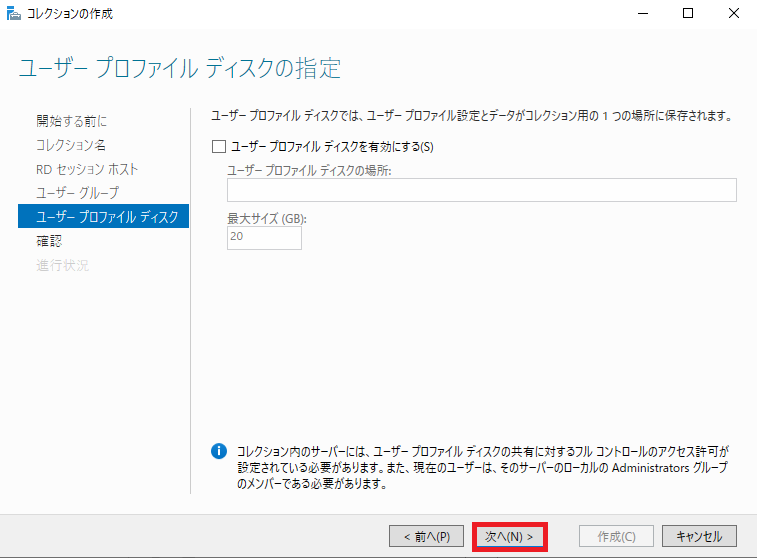Click the コレクションの作成 title bar icon
757x558 pixels.
point(14,14)
